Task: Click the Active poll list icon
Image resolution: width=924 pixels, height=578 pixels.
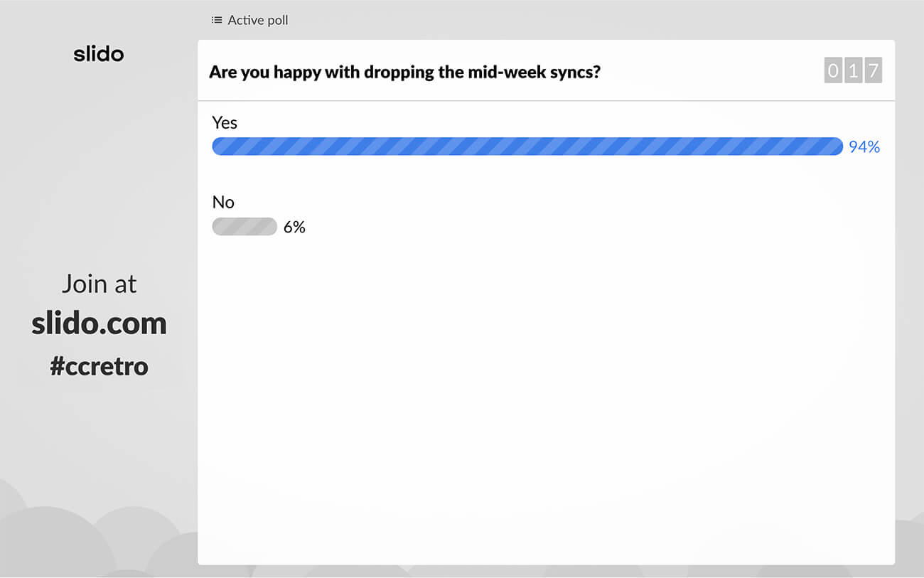Action: tap(217, 20)
